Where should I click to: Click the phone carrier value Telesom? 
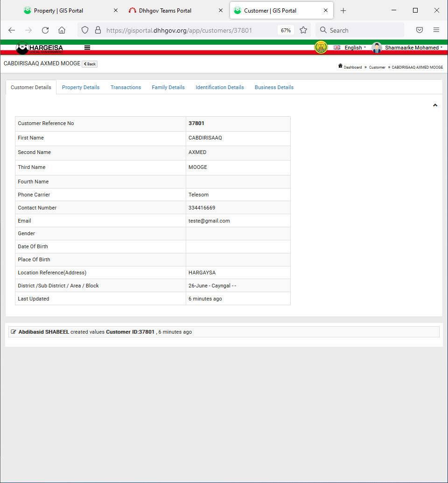pyautogui.click(x=198, y=195)
